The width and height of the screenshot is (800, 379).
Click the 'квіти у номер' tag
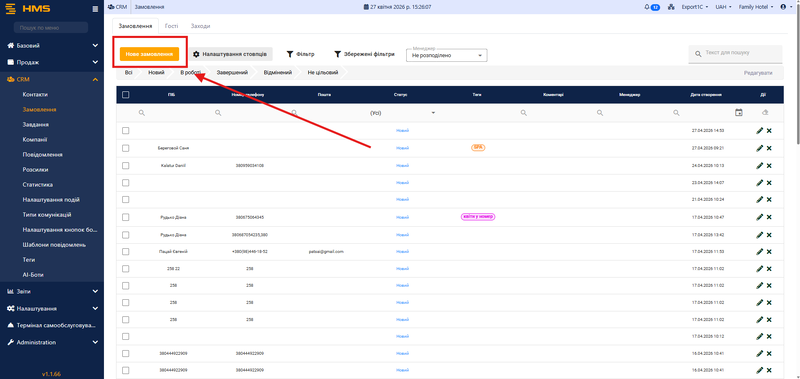pos(478,216)
